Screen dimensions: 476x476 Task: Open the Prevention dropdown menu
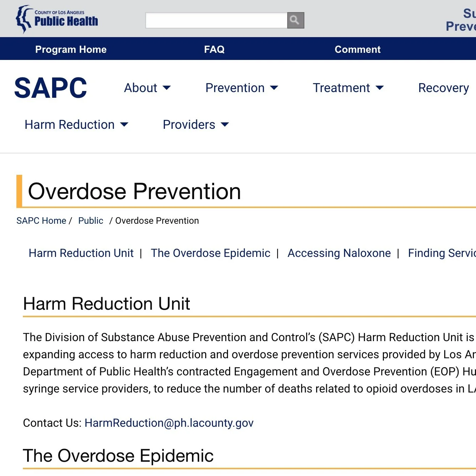pyautogui.click(x=242, y=88)
